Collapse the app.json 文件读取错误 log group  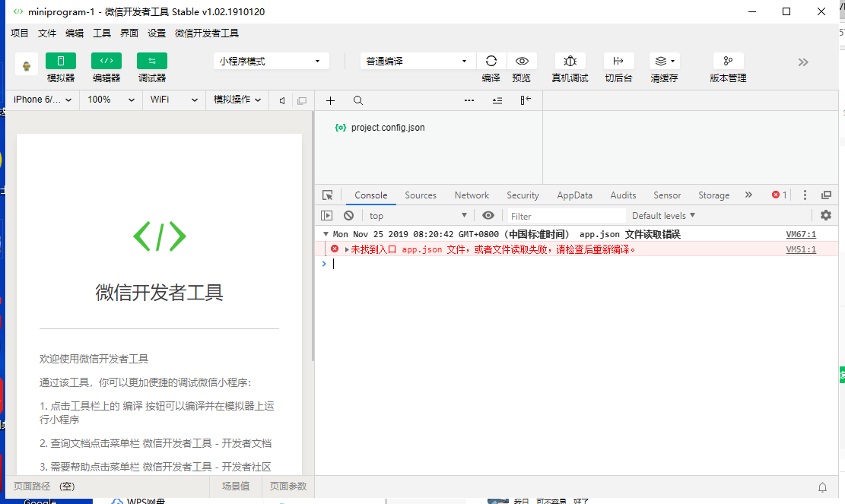click(326, 234)
